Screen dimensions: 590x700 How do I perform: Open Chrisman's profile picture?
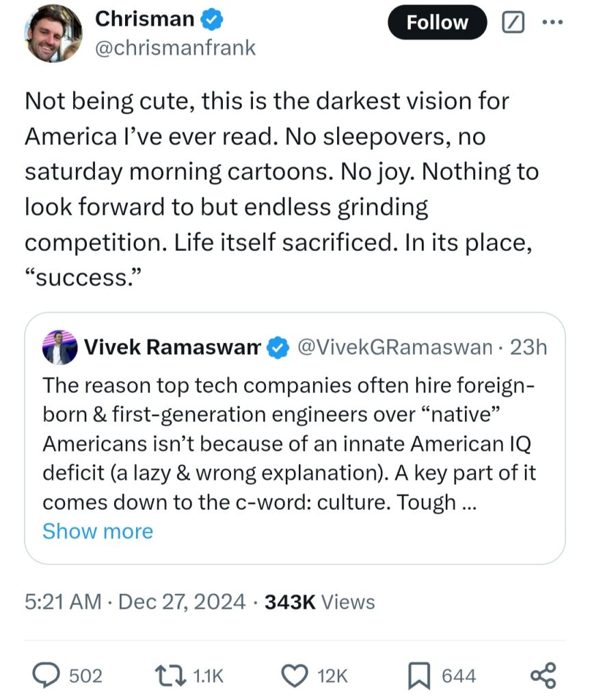53,34
